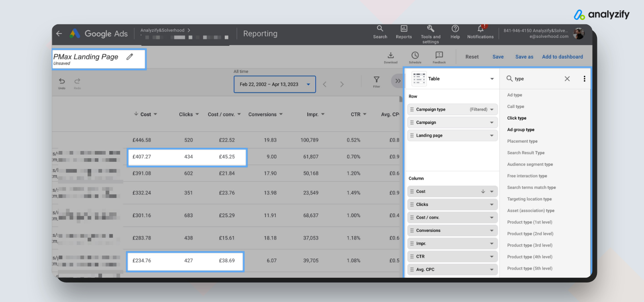Expand the Conversions column chip dropdown

[492, 231]
